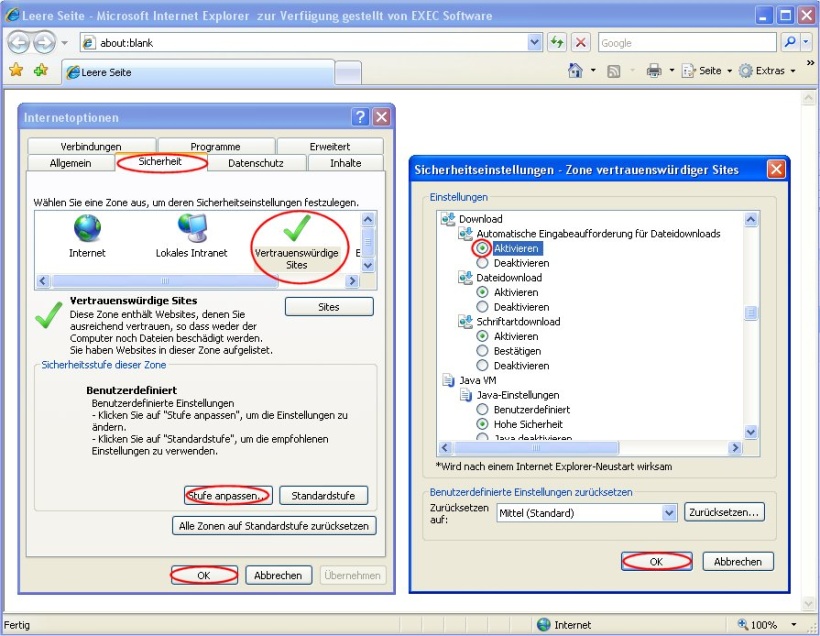Image resolution: width=820 pixels, height=636 pixels.
Task: Enable Automatische Eingabeaufforderung with Aktivieren
Action: coord(482,248)
